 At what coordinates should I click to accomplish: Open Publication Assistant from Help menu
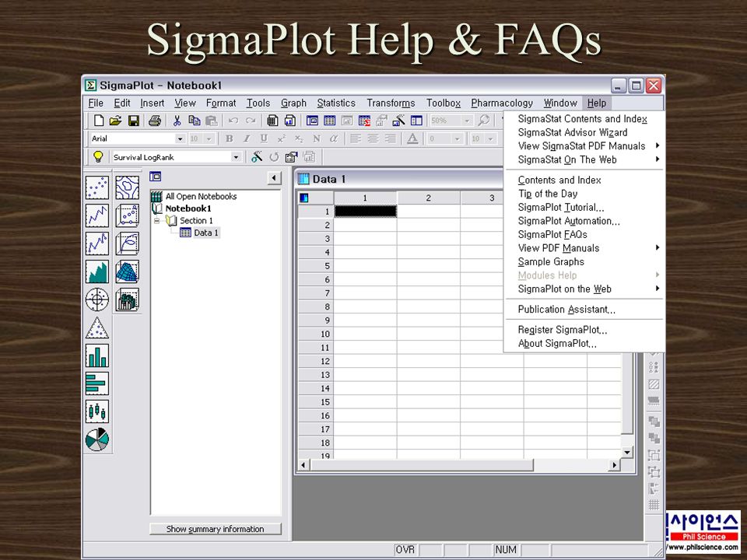coord(566,310)
